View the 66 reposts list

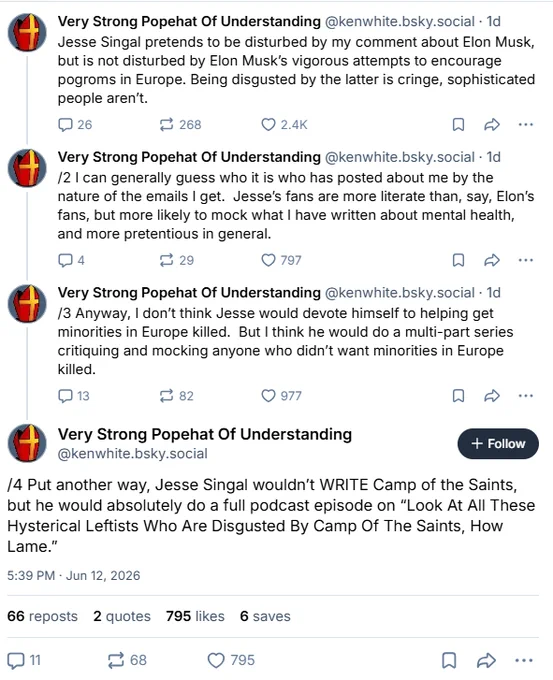tap(43, 616)
